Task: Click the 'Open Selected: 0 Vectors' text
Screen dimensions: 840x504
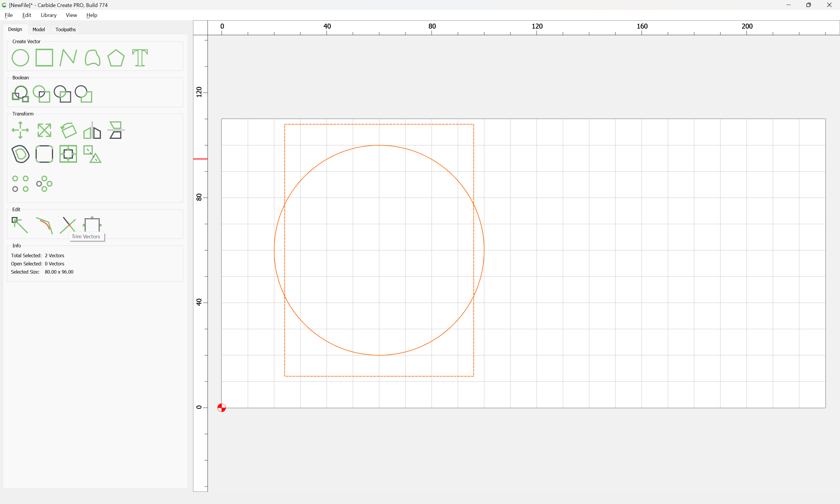Action: point(38,264)
